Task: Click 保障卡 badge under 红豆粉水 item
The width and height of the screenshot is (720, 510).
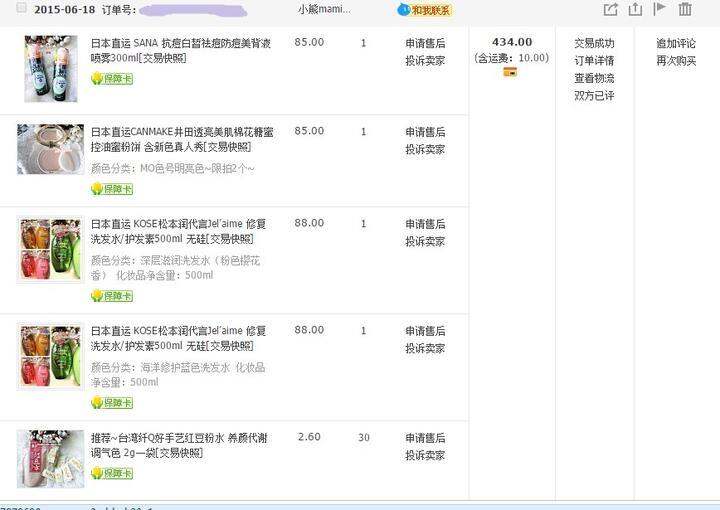Action: pyautogui.click(x=112, y=473)
